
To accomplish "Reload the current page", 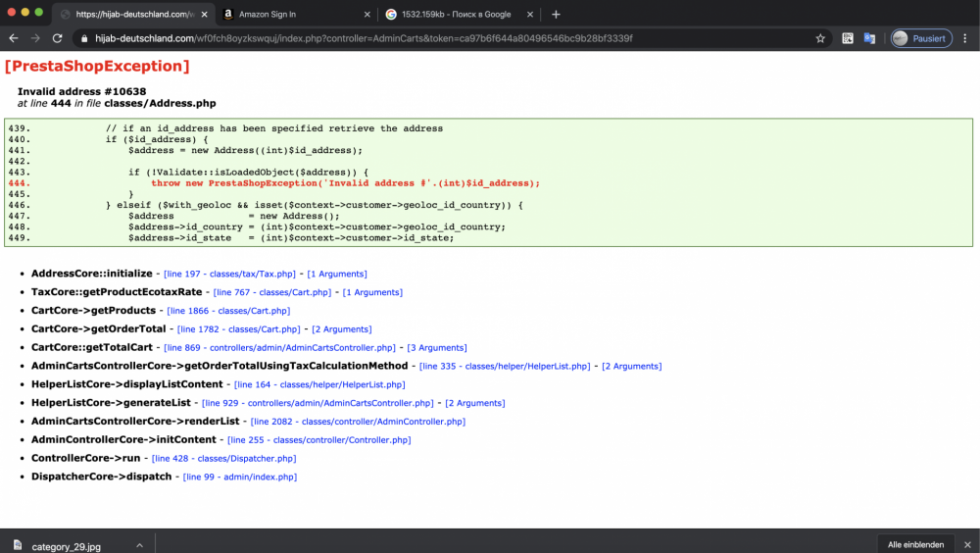I will (x=58, y=38).
